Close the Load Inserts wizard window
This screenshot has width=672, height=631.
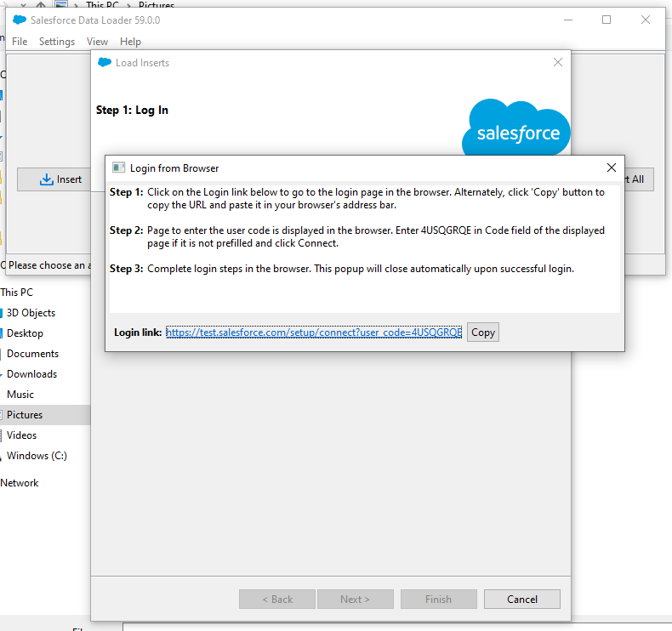pos(558,62)
